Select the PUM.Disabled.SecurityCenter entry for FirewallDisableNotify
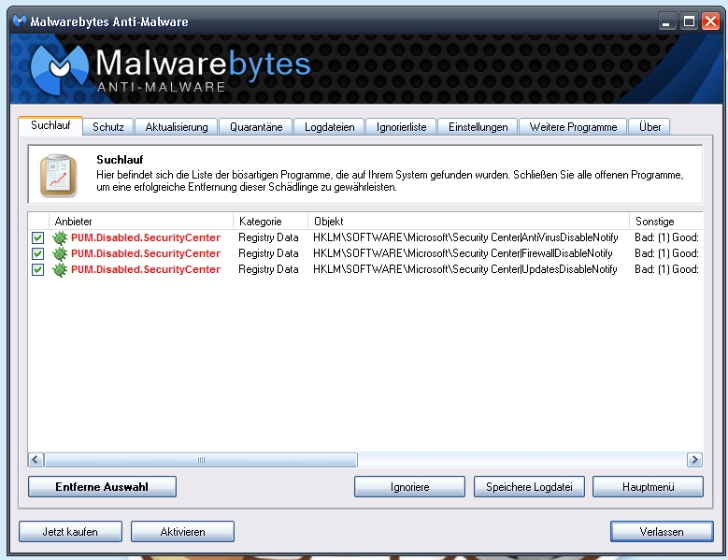Viewport: 728px width, 560px height. (x=146, y=253)
